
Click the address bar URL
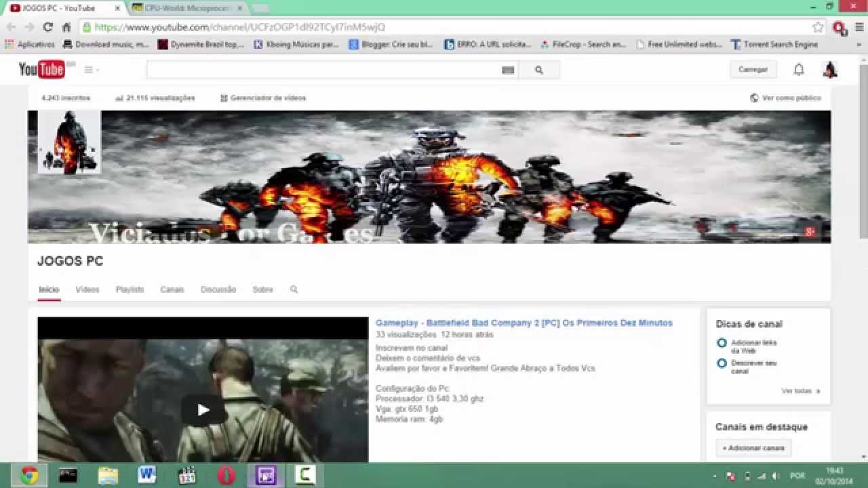pos(240,27)
